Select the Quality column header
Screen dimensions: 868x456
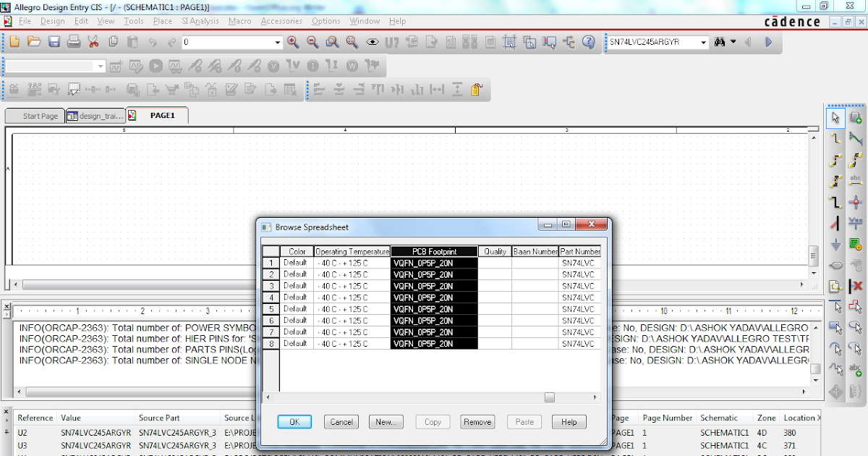click(x=495, y=251)
